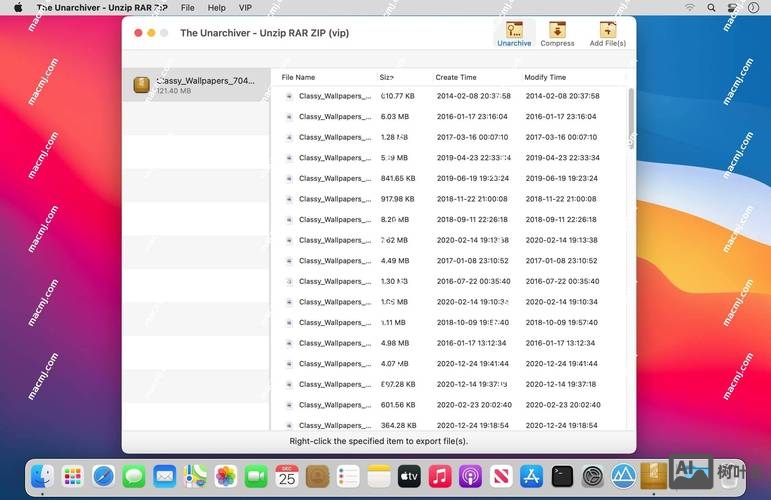The width and height of the screenshot is (771, 500).
Task: Open the Help menu
Action: tap(217, 7)
